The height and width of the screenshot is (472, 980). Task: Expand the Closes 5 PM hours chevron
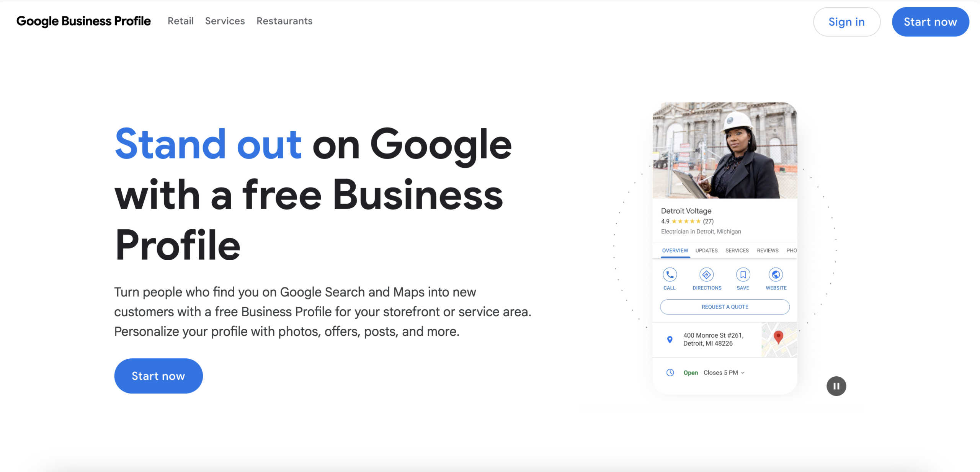[x=743, y=373]
